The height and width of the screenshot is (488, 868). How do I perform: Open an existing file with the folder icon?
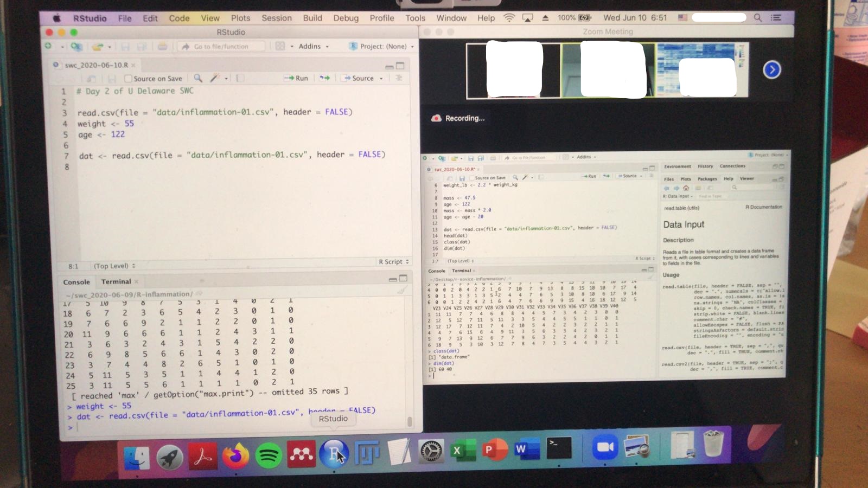pos(97,46)
